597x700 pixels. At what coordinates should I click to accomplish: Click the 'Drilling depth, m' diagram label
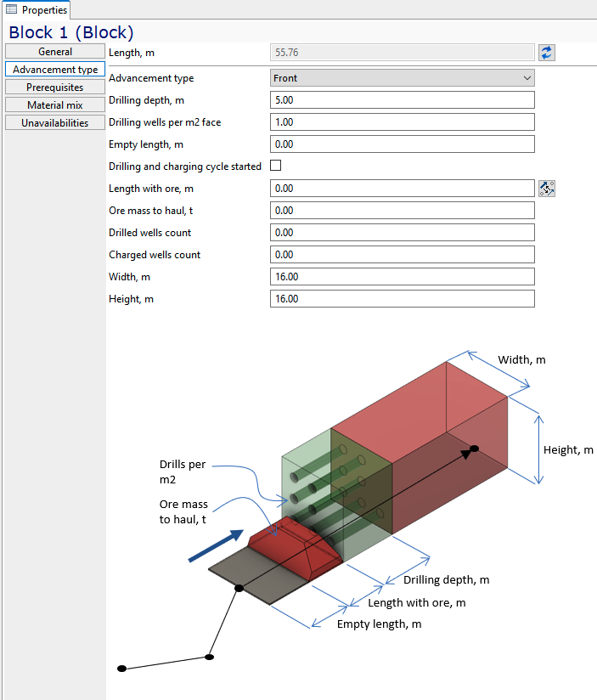(x=446, y=580)
